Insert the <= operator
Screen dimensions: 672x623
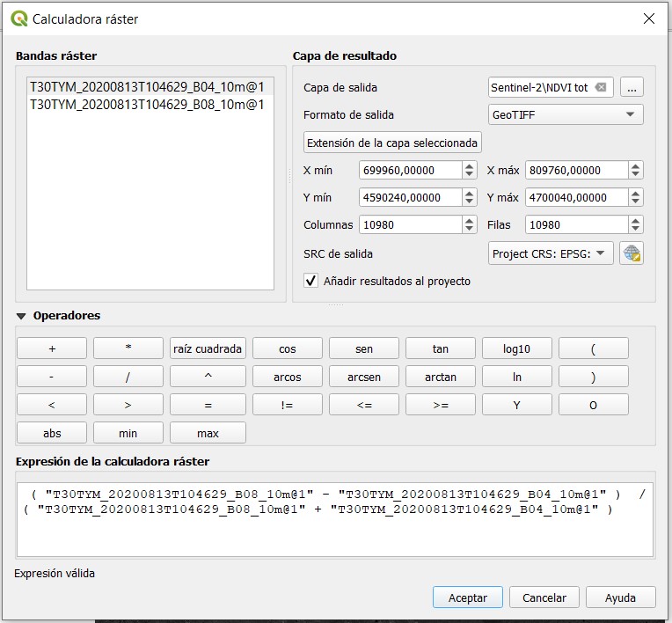364,405
